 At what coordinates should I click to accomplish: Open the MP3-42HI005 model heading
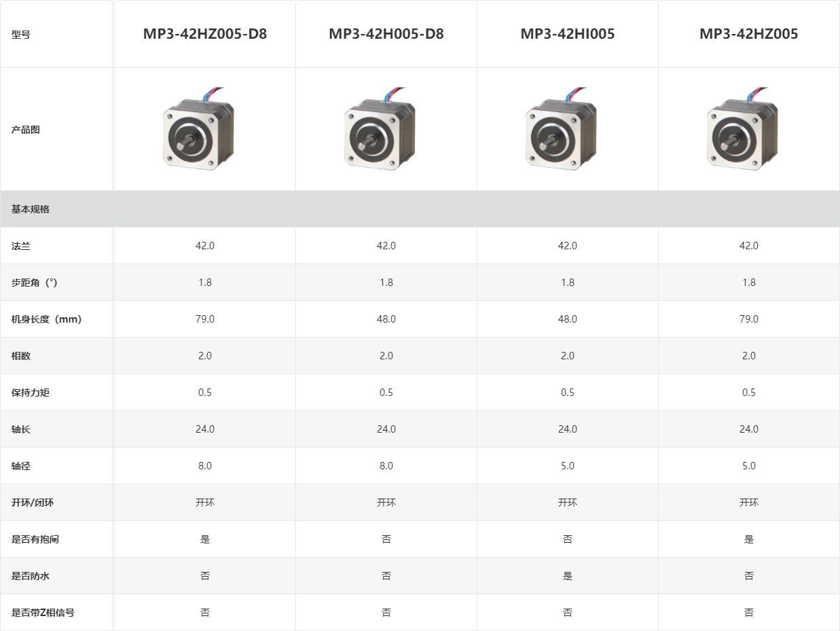pos(568,34)
